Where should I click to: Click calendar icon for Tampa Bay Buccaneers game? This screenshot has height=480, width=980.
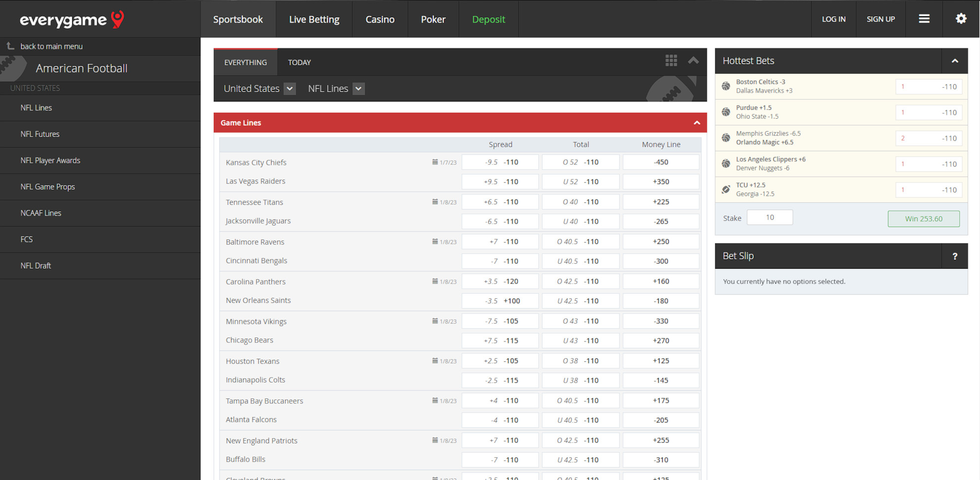pyautogui.click(x=435, y=400)
